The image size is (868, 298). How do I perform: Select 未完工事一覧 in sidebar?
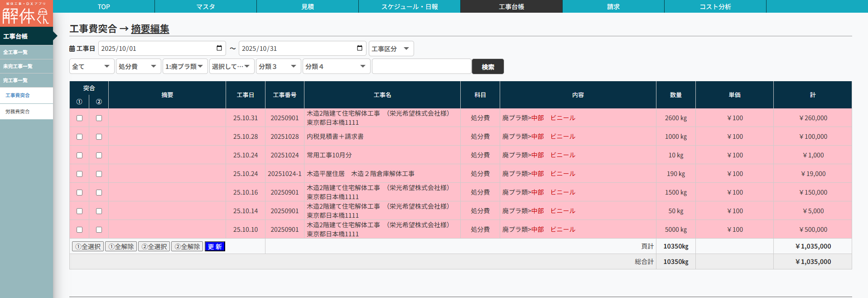(26, 66)
